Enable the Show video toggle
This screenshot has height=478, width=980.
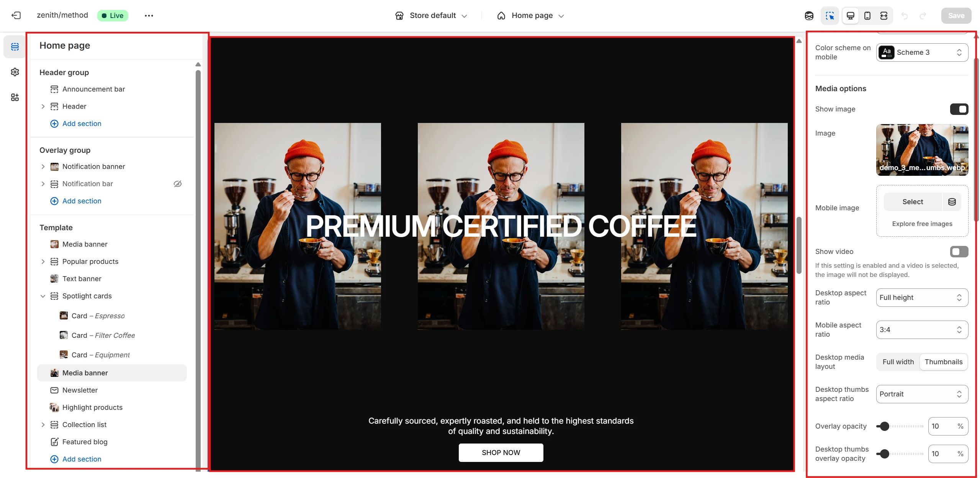[959, 252]
